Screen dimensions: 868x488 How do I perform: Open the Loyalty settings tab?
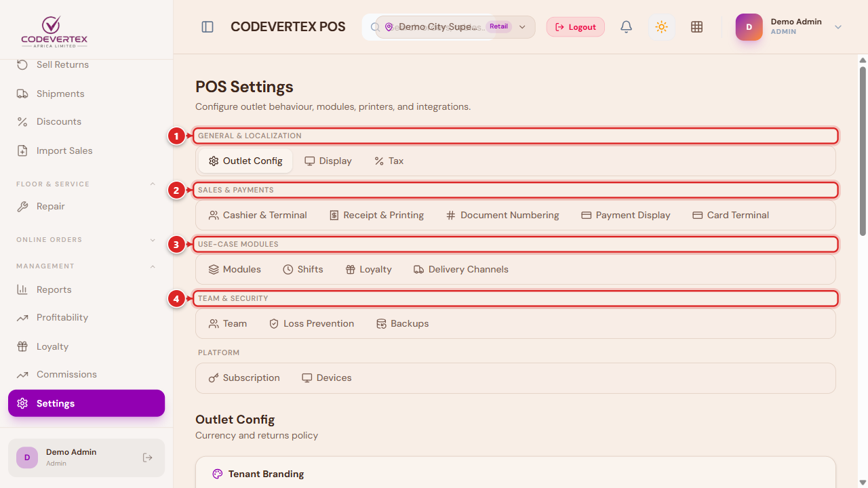point(368,270)
